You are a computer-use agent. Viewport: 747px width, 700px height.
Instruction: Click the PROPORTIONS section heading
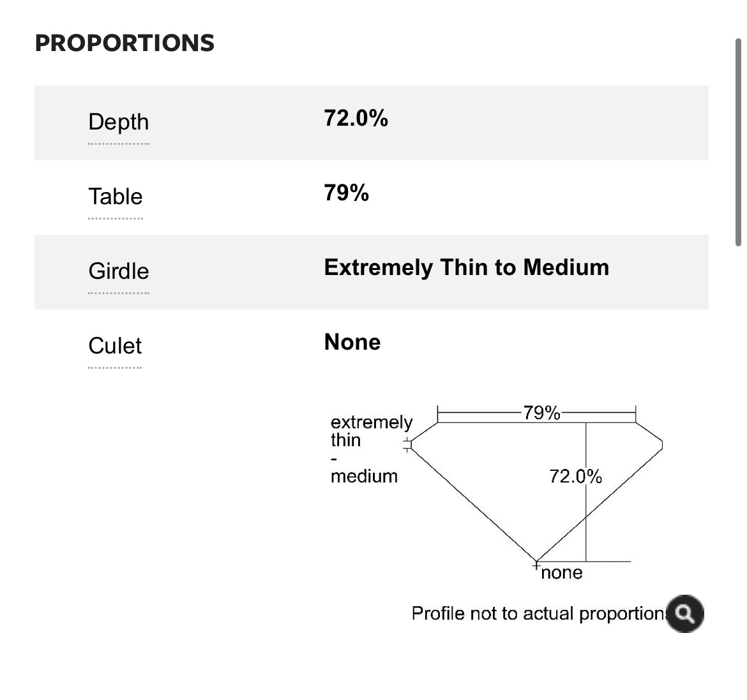[124, 43]
